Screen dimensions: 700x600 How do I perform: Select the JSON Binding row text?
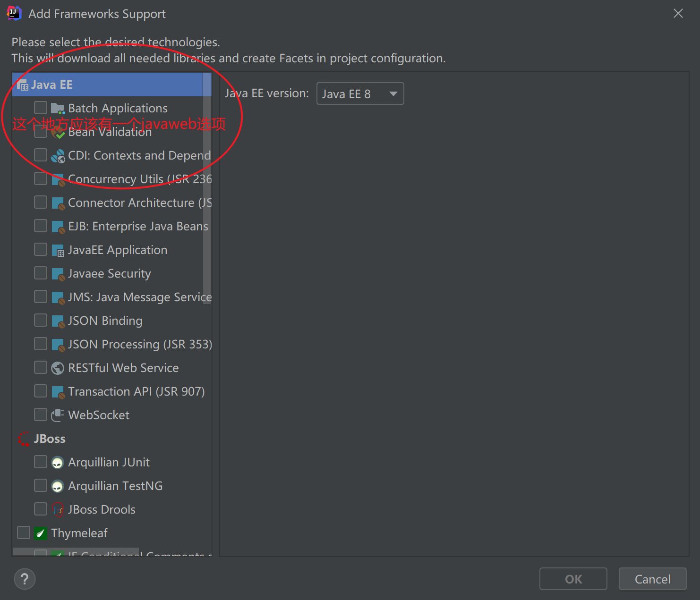pos(105,321)
